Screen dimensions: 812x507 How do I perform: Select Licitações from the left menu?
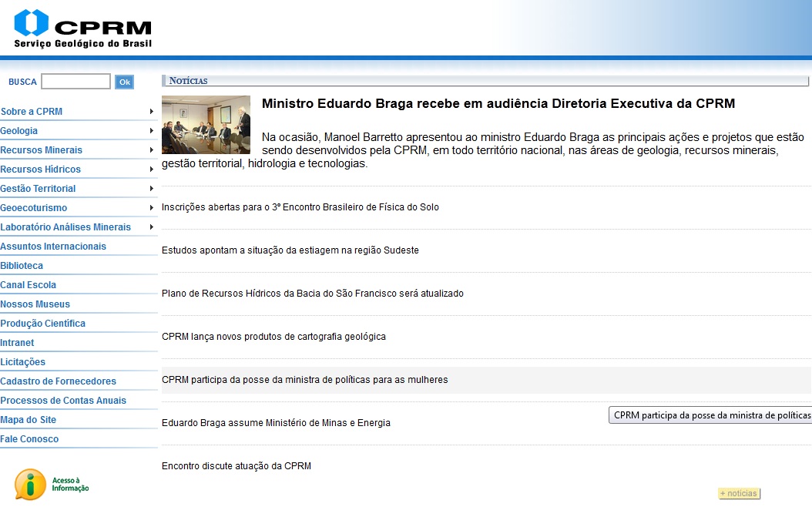23,362
